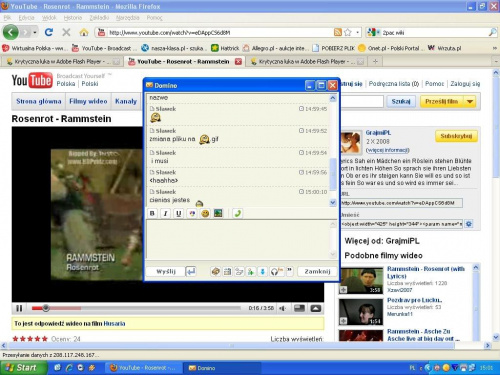Open the Wrzuta.pl bookmark

point(445,48)
